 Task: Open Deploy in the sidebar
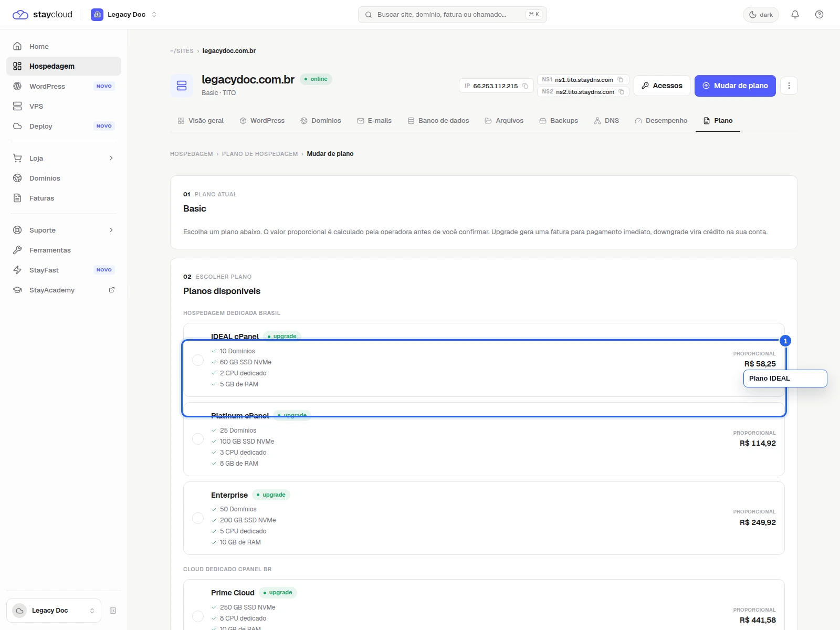coord(64,126)
